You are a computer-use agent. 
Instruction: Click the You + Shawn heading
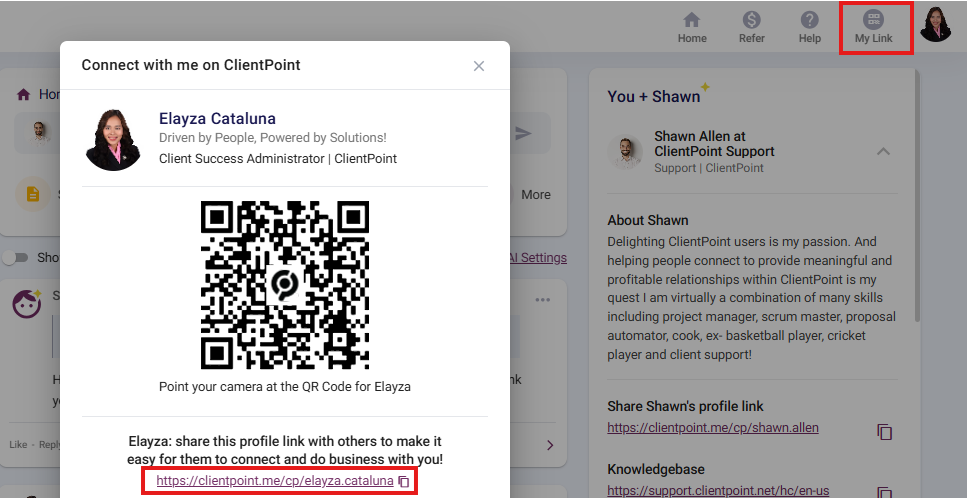(654, 97)
